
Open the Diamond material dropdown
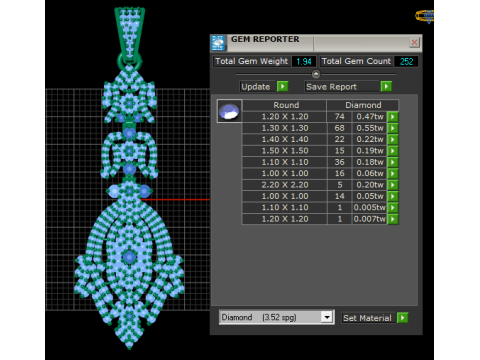click(x=327, y=317)
